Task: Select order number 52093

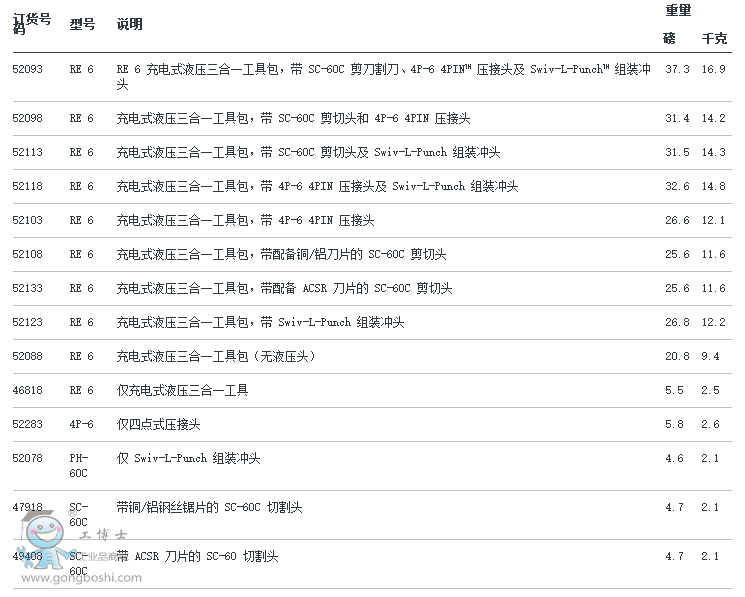Action: (x=27, y=70)
